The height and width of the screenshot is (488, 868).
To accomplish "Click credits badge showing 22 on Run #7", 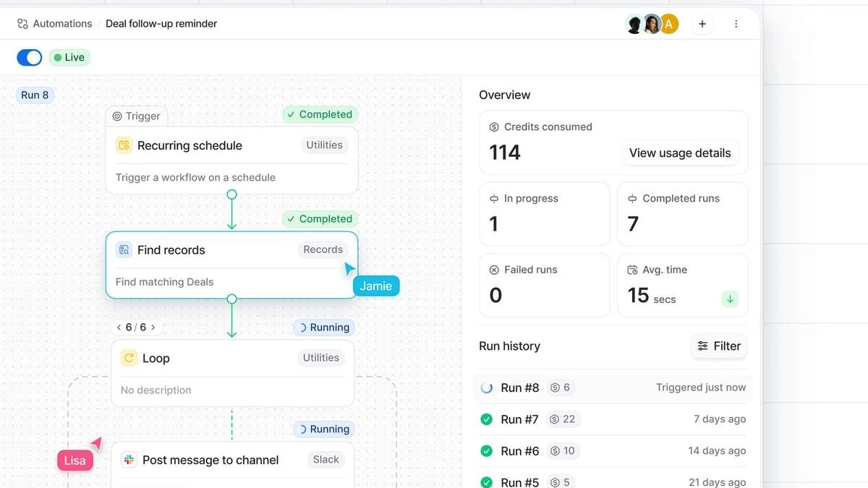I will 563,419.
